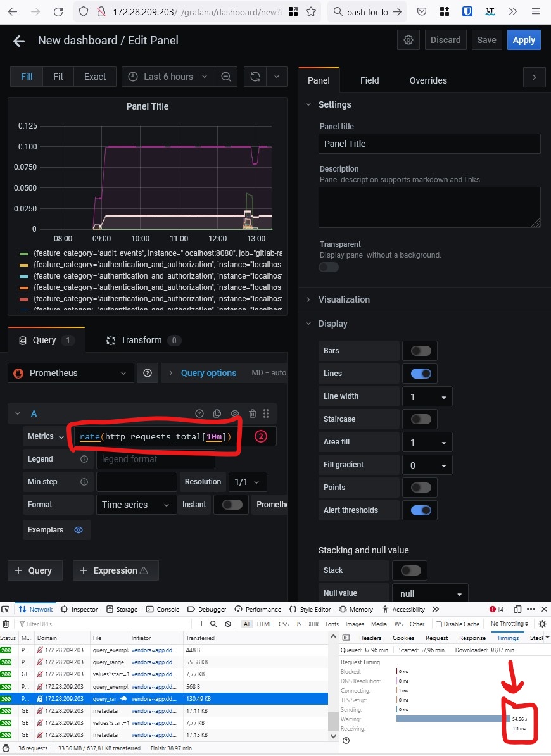Open the Format Time series dropdown
This screenshot has width=551, height=756.
click(x=136, y=505)
